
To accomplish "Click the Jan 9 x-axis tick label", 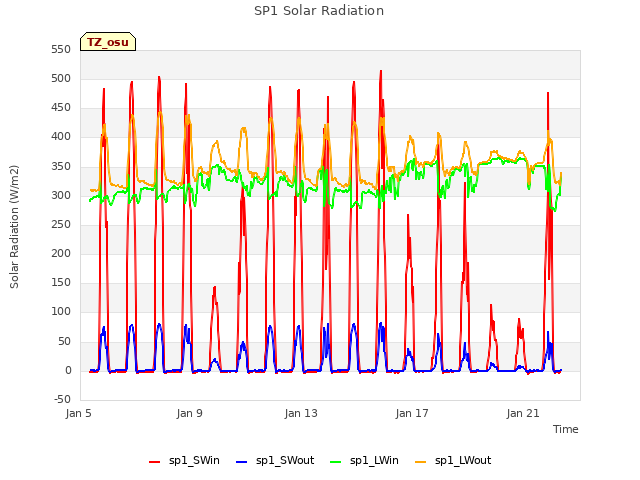I will click(x=189, y=413).
